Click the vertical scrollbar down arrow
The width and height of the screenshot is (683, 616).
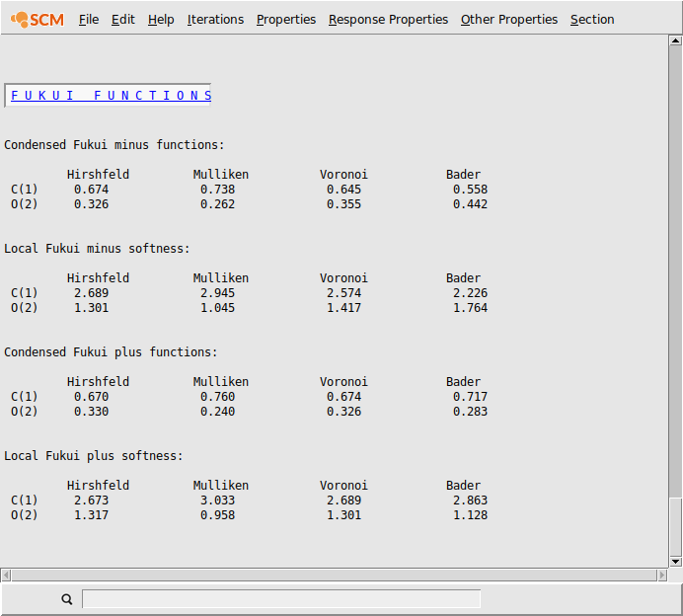[x=675, y=562]
